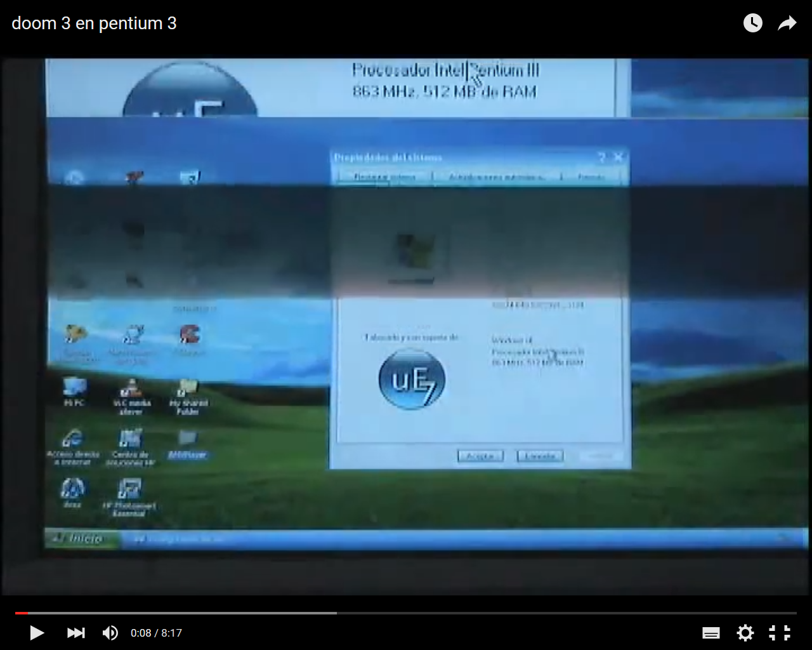Select the Acceso directo a Internet icon
Viewport: 812px width, 650px height.
point(73,447)
